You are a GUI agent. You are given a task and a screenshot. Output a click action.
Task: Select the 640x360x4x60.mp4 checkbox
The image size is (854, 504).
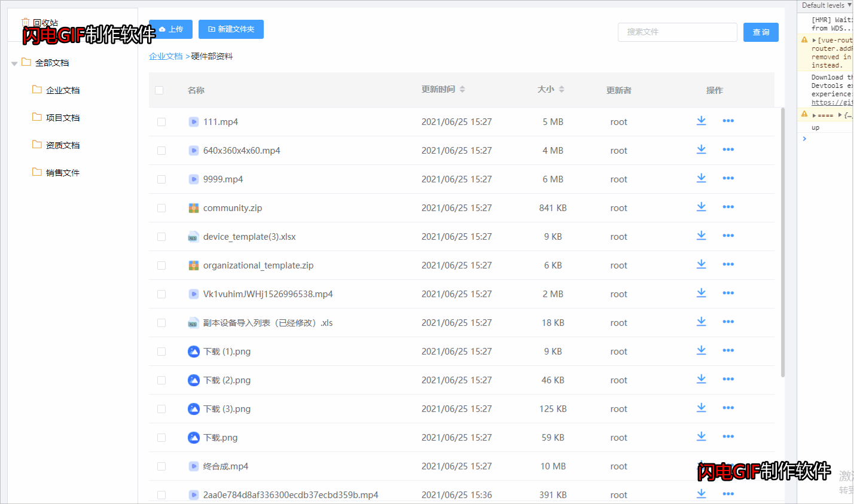(x=161, y=151)
